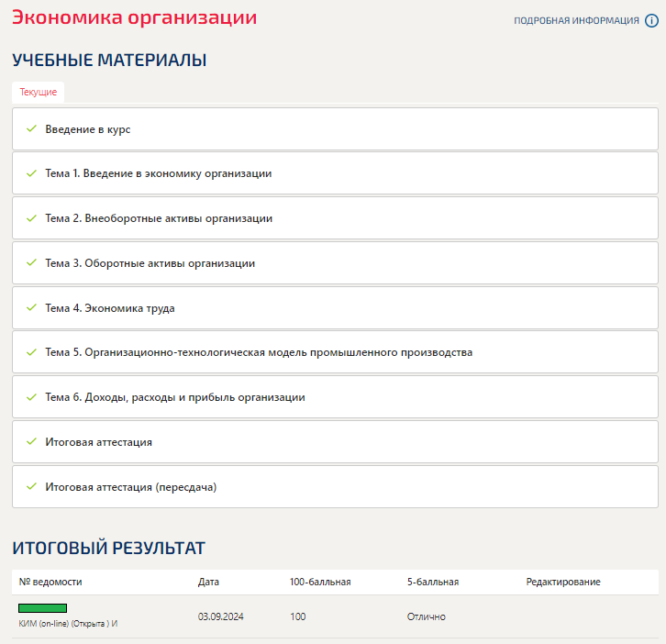Click the checkmark icon beside Тема 5
The width and height of the screenshot is (666, 644).
(x=31, y=352)
